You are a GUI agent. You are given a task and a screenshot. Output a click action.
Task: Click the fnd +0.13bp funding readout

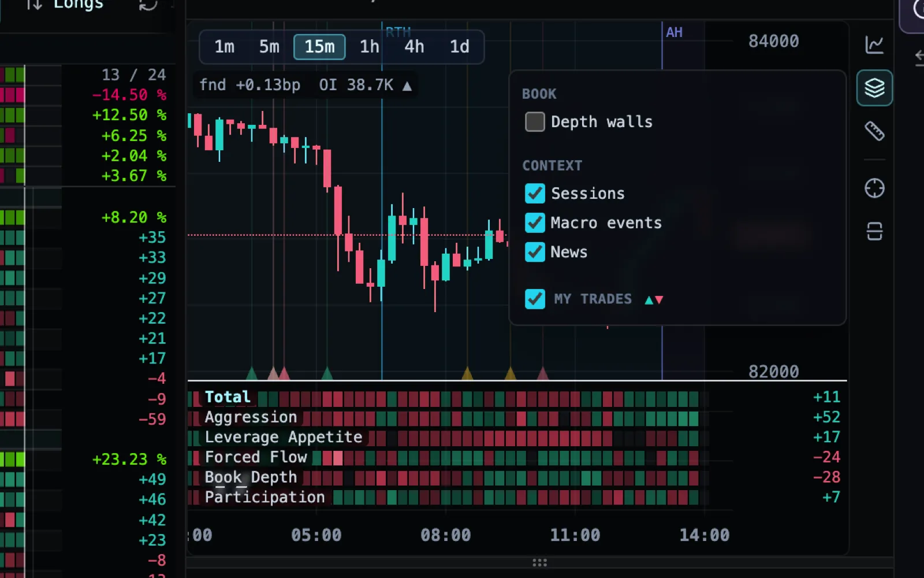(250, 86)
